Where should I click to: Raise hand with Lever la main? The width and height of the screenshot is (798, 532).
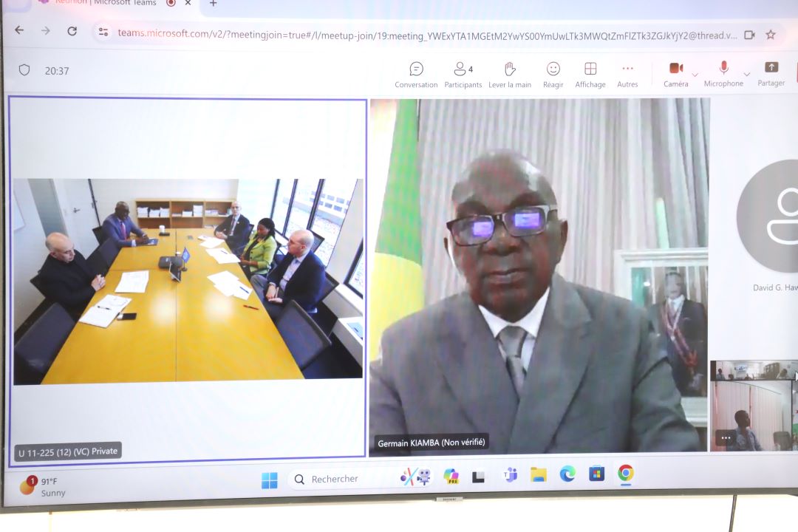click(x=510, y=74)
